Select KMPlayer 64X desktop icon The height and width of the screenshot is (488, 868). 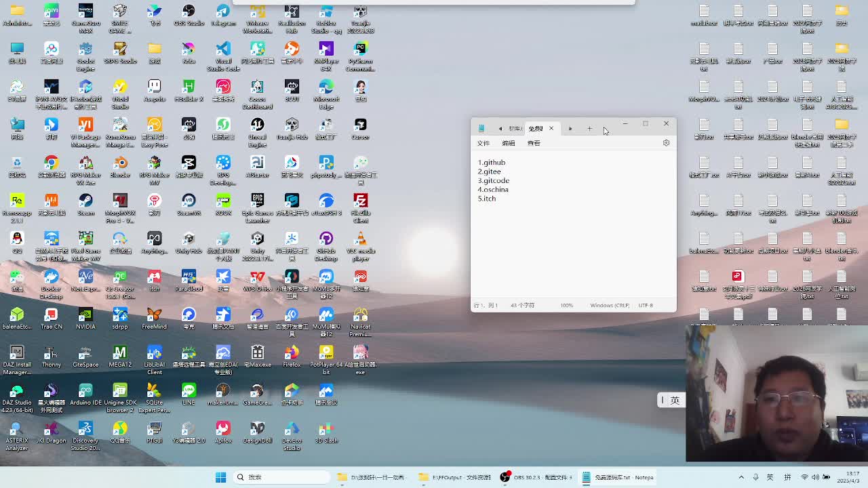326,57
